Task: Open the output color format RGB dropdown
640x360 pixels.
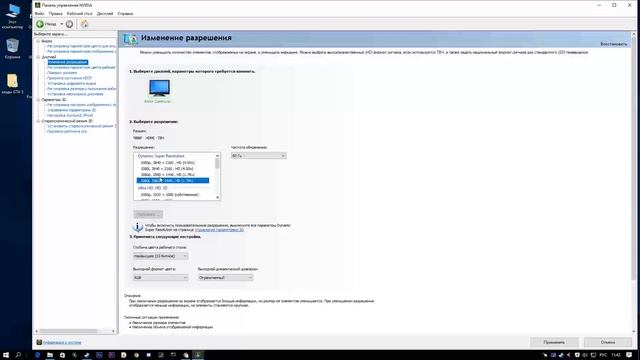Action: coord(160,278)
